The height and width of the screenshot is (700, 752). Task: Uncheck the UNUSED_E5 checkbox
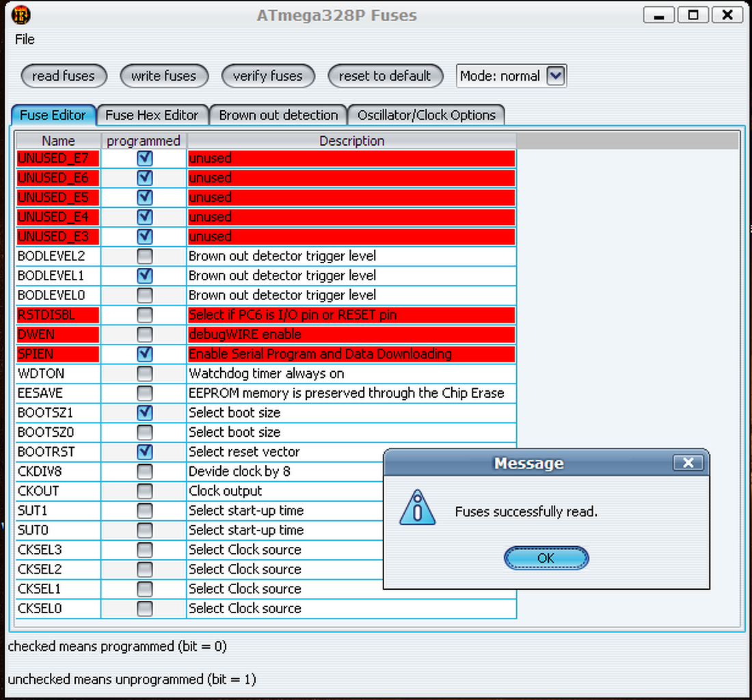[144, 198]
